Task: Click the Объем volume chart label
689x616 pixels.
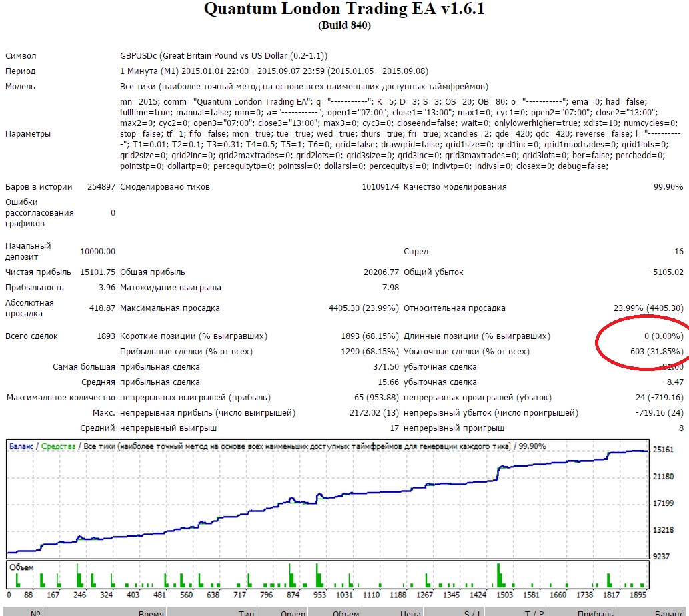Action: click(21, 568)
